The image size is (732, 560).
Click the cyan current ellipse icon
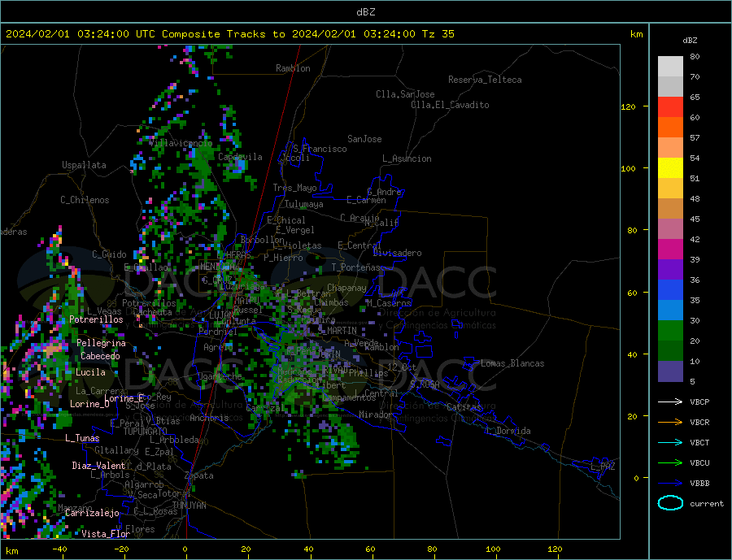pos(670,503)
